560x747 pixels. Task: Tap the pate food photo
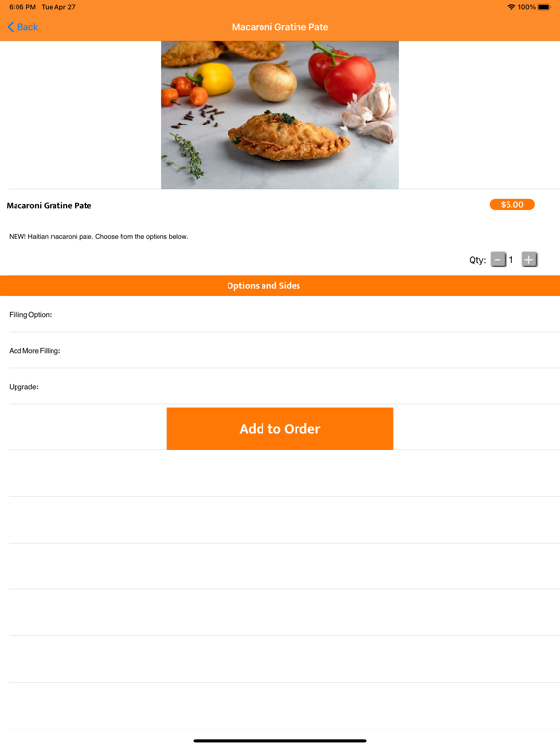(280, 115)
